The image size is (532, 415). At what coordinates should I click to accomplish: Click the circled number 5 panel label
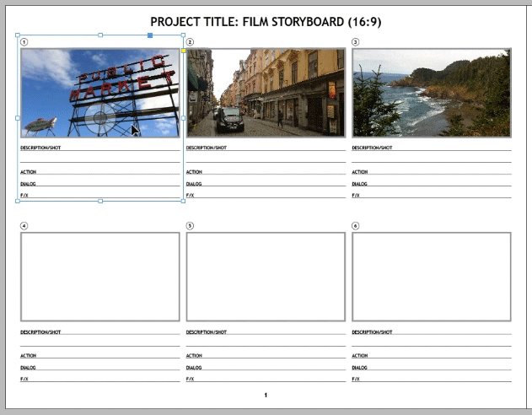tap(190, 226)
